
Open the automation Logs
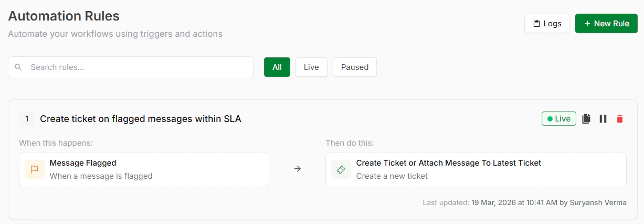point(547,24)
